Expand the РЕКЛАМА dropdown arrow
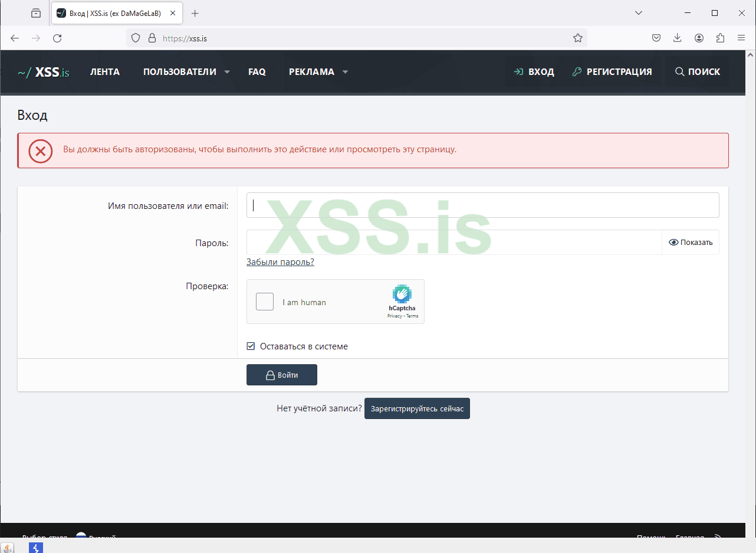 tap(345, 72)
